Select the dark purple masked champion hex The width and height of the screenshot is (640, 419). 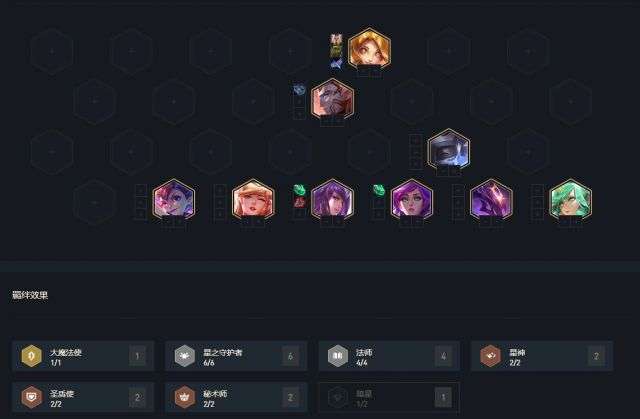pos(491,200)
